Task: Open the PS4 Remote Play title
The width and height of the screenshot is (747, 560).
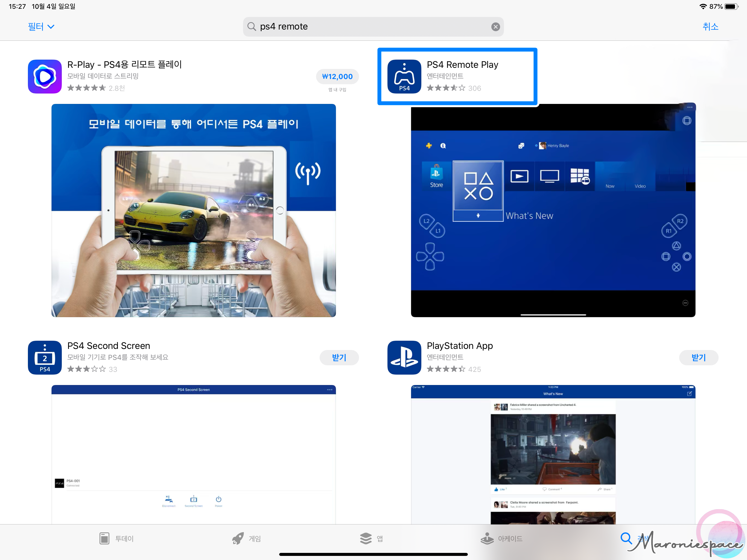Action: [x=462, y=65]
